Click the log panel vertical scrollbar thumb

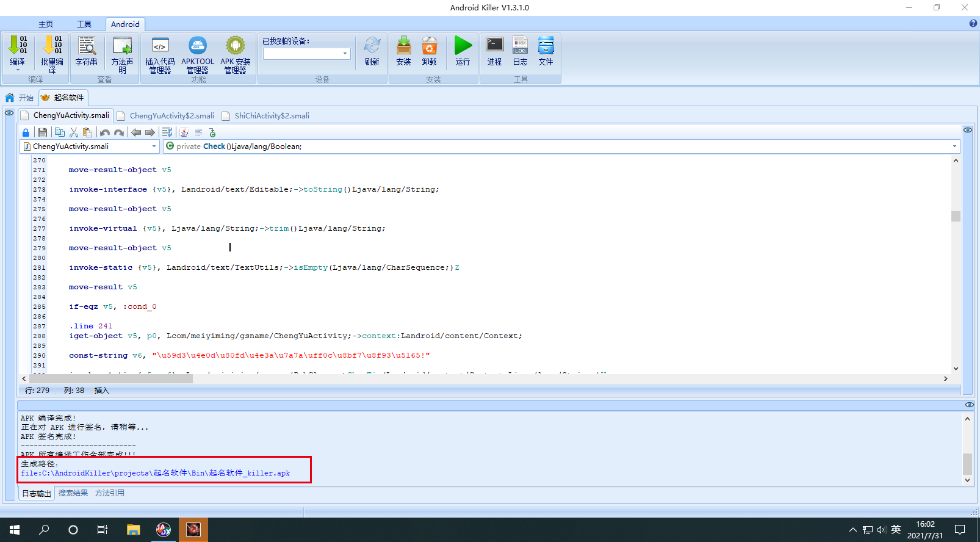click(x=967, y=464)
